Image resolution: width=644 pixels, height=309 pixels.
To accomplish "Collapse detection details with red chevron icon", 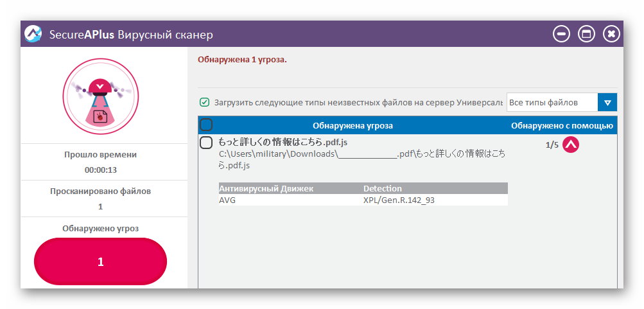I will coord(570,145).
